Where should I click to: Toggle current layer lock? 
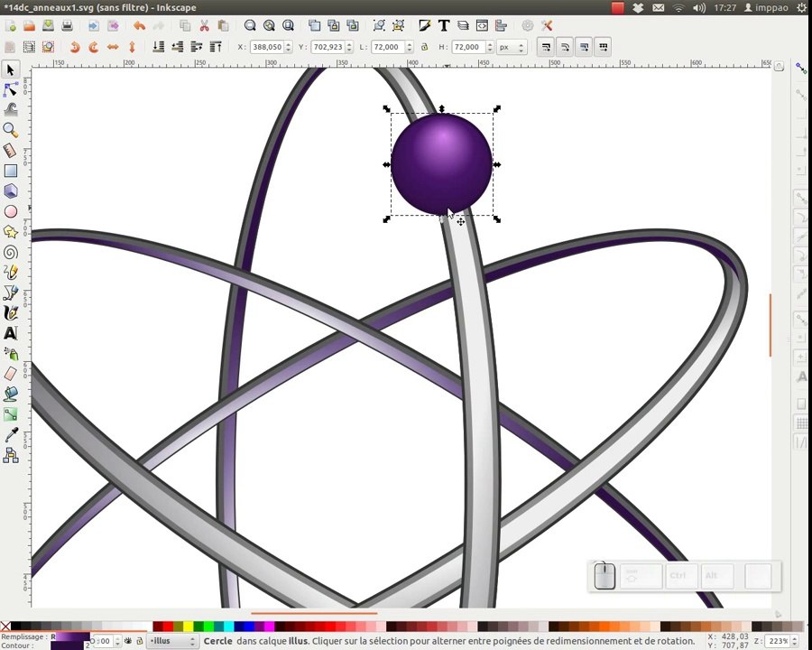pos(139,641)
